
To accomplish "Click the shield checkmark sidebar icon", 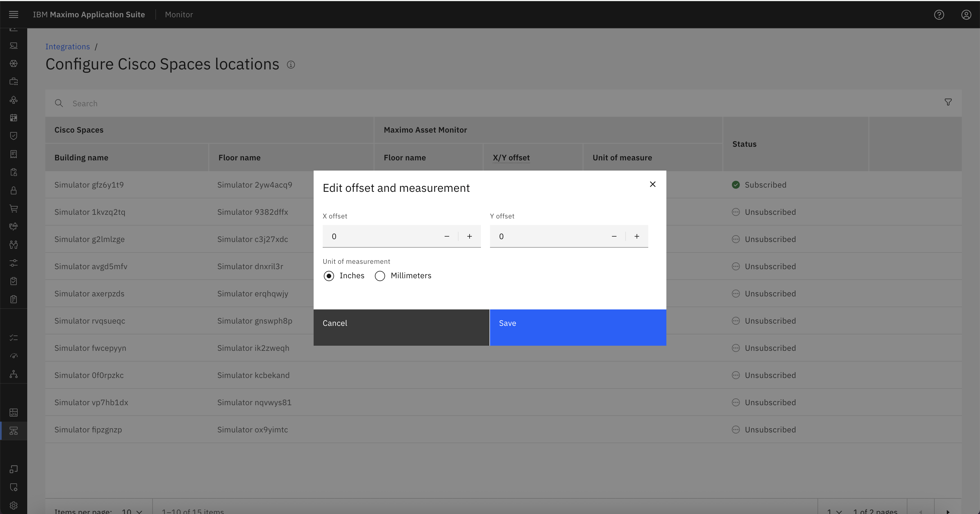I will point(14,136).
